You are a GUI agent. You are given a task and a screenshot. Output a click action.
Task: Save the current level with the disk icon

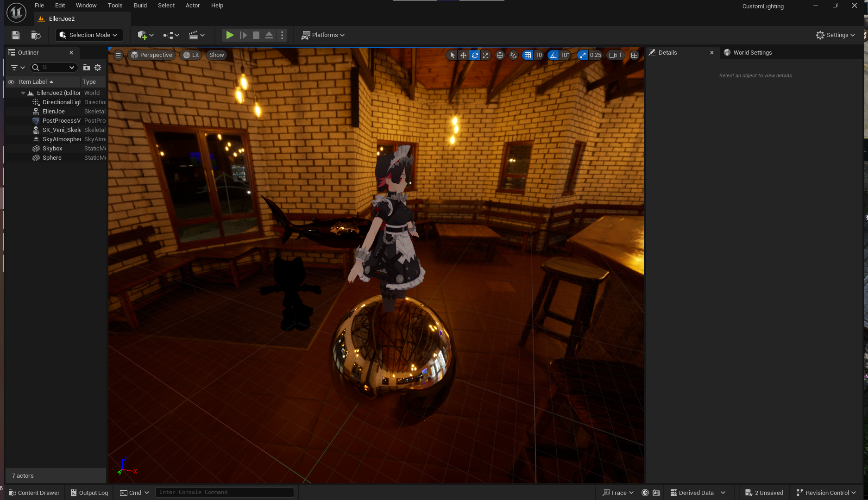point(16,35)
